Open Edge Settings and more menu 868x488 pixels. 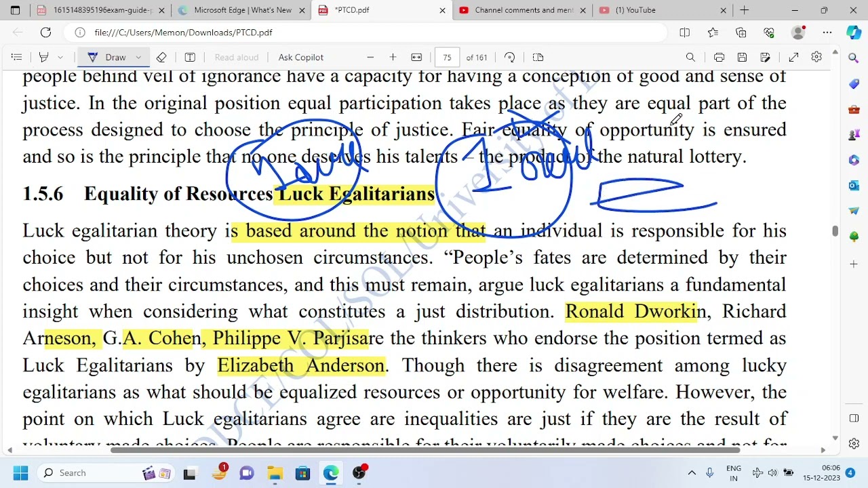click(x=827, y=33)
